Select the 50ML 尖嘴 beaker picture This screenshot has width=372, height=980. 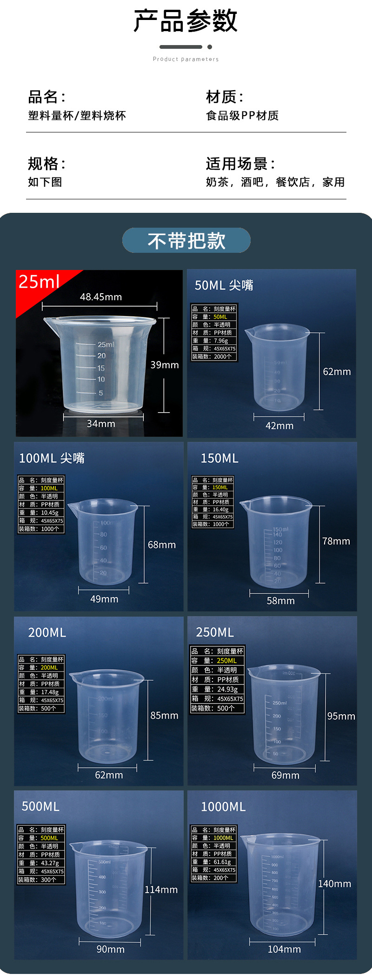(x=272, y=353)
